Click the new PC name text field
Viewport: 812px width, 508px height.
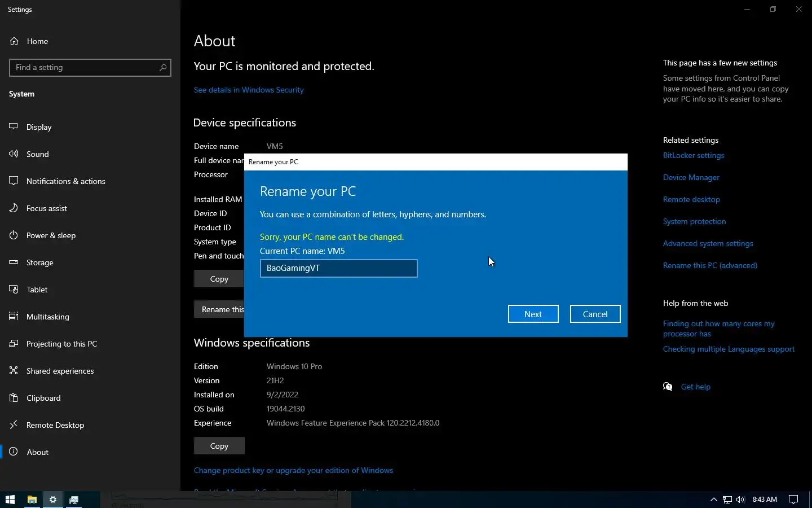(x=338, y=268)
